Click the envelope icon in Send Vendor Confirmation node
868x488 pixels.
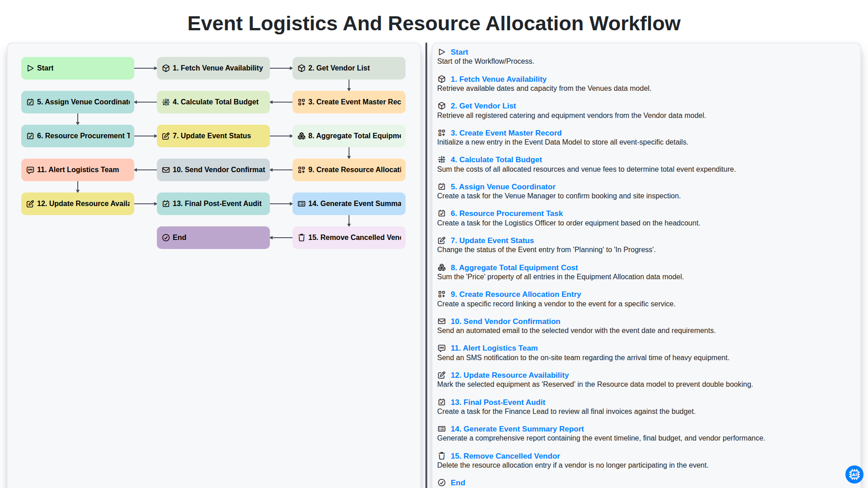[x=166, y=170]
